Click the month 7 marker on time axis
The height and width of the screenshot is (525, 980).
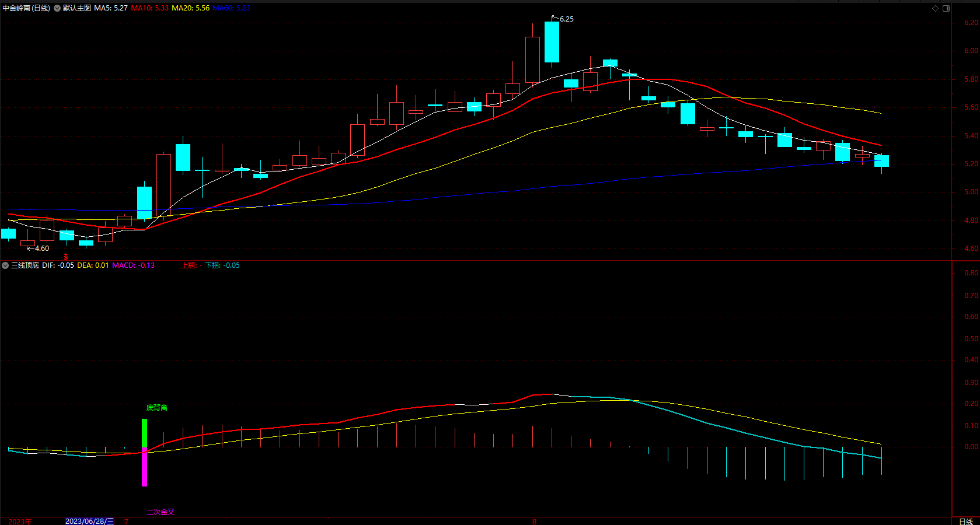[126, 521]
